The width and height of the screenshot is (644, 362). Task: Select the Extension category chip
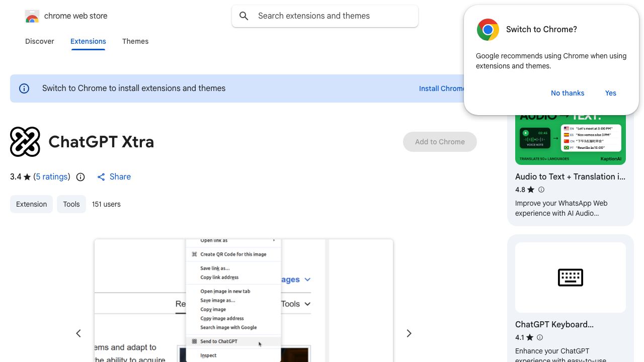31,204
